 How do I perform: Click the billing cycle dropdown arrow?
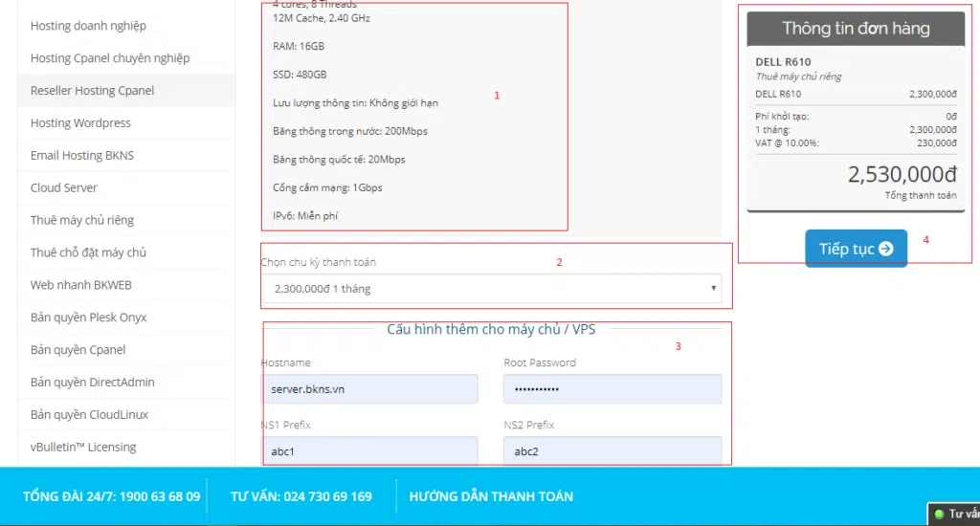pyautogui.click(x=713, y=289)
